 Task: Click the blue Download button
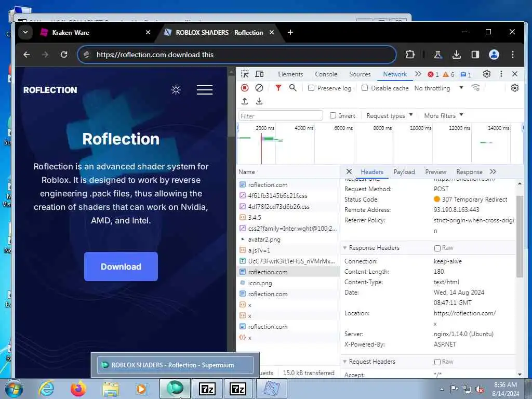[x=121, y=267]
